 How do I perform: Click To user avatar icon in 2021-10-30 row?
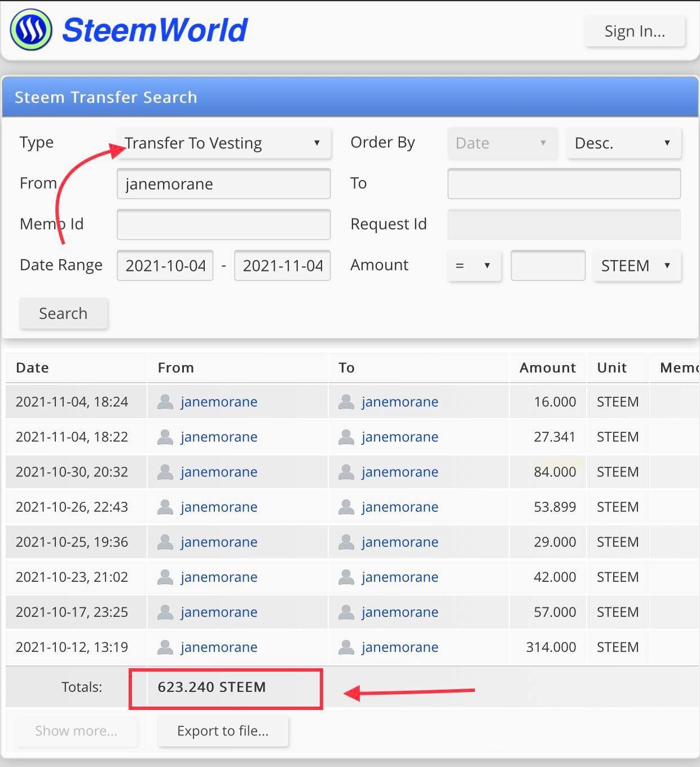pos(346,472)
